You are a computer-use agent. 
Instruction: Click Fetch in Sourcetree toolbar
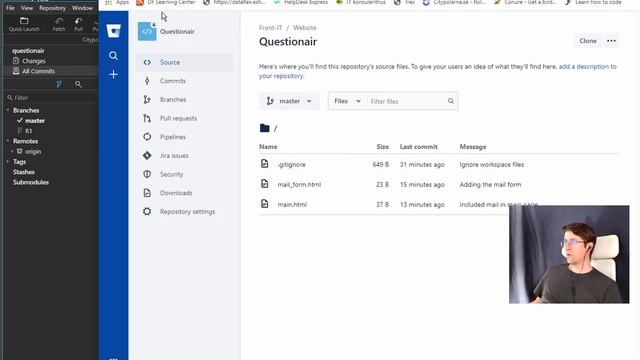(x=59, y=24)
